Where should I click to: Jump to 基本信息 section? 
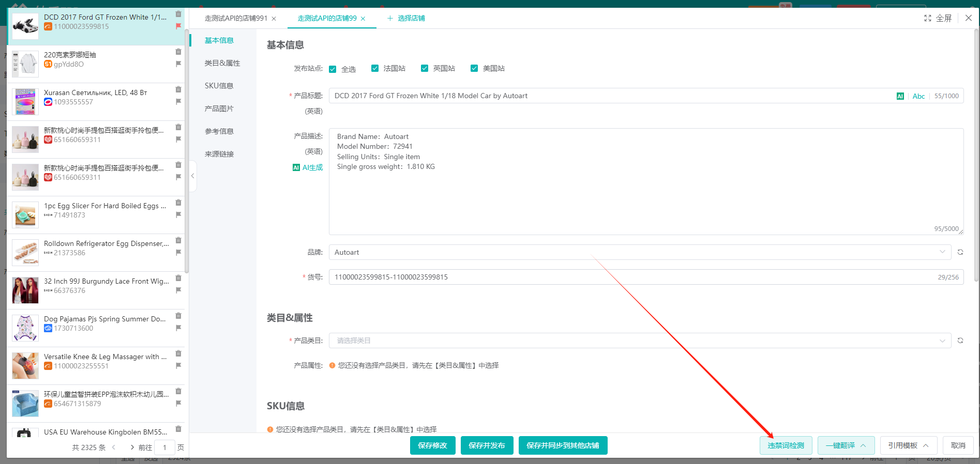click(x=219, y=40)
